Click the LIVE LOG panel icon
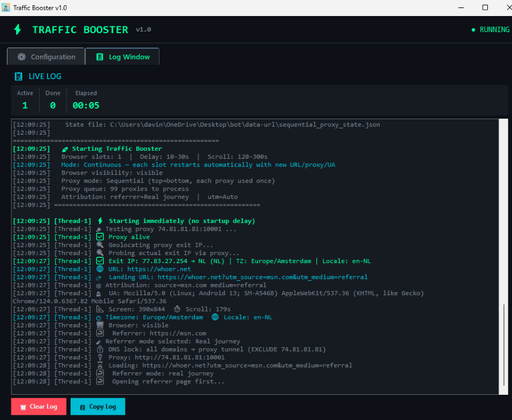The image size is (512, 420). pyautogui.click(x=18, y=76)
